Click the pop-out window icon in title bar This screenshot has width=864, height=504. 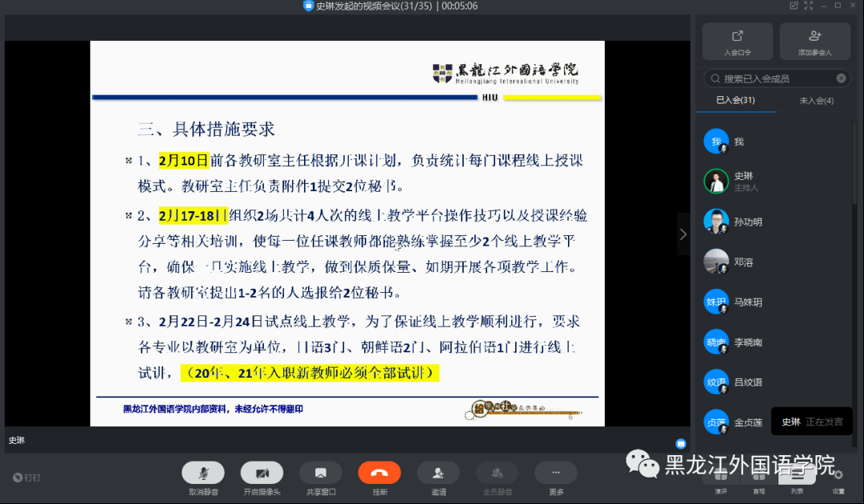[794, 6]
